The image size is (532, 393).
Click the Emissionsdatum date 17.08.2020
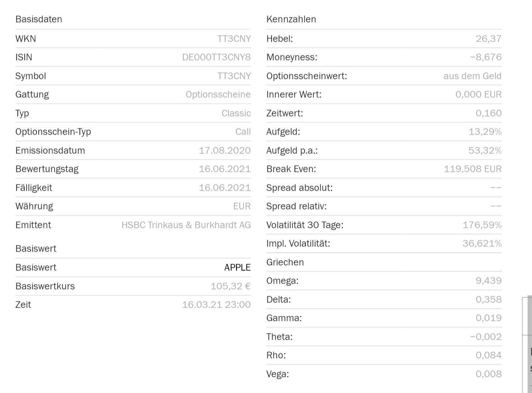(x=225, y=151)
